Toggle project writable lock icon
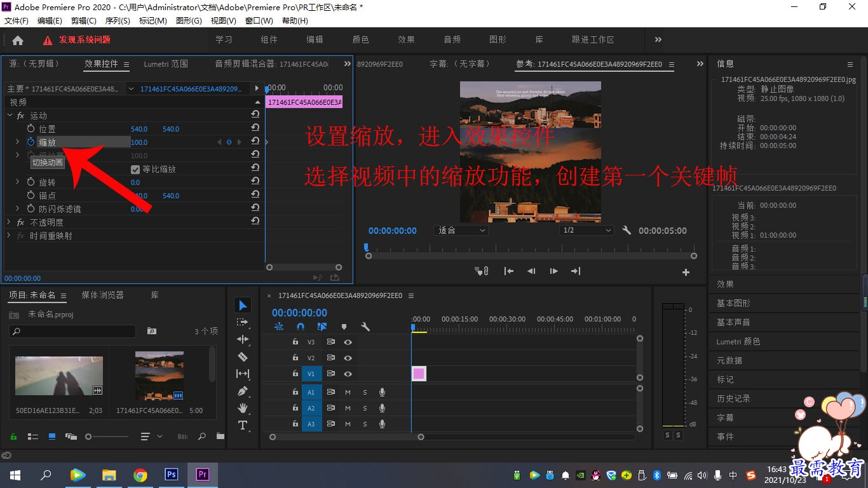Image resolution: width=868 pixels, height=488 pixels. [x=13, y=437]
